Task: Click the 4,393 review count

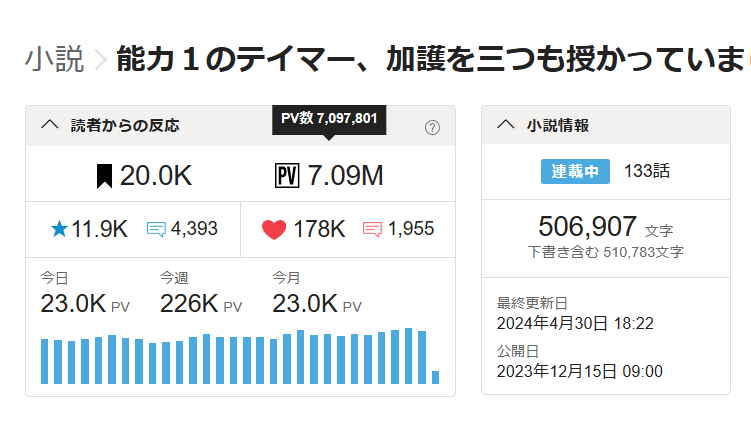Action: [194, 229]
